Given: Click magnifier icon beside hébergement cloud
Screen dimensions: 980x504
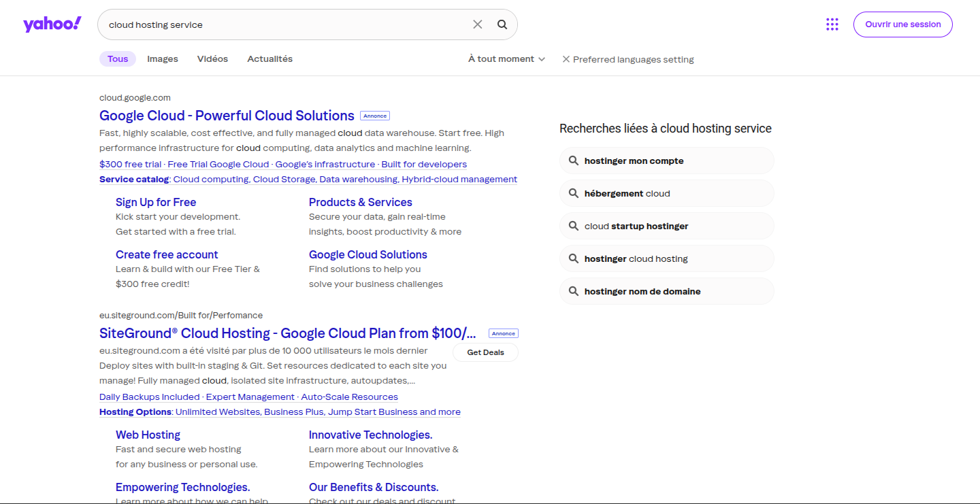Looking at the screenshot, I should [573, 193].
